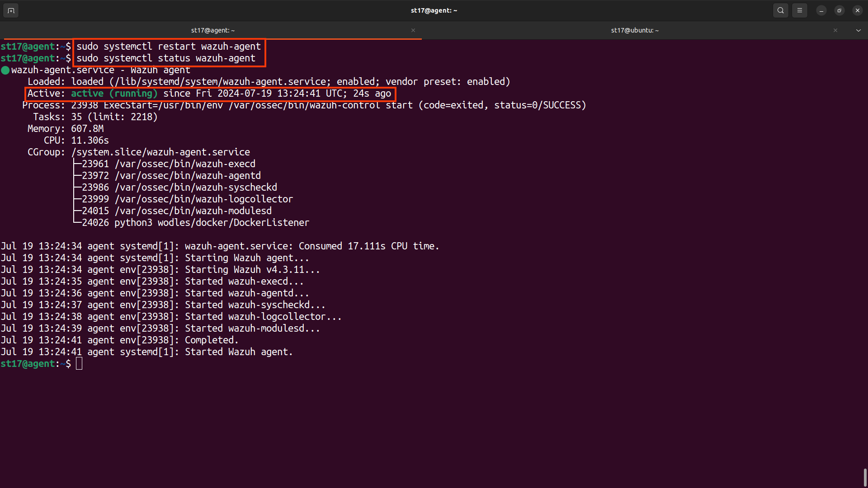Image resolution: width=868 pixels, height=488 pixels.
Task: Click the CGroup wazuh-agent.service path
Action: pos(160,152)
